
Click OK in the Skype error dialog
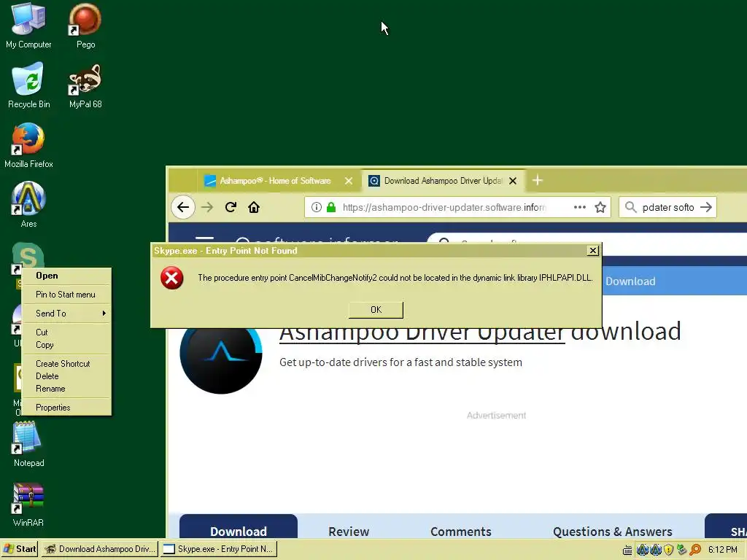[x=376, y=310]
